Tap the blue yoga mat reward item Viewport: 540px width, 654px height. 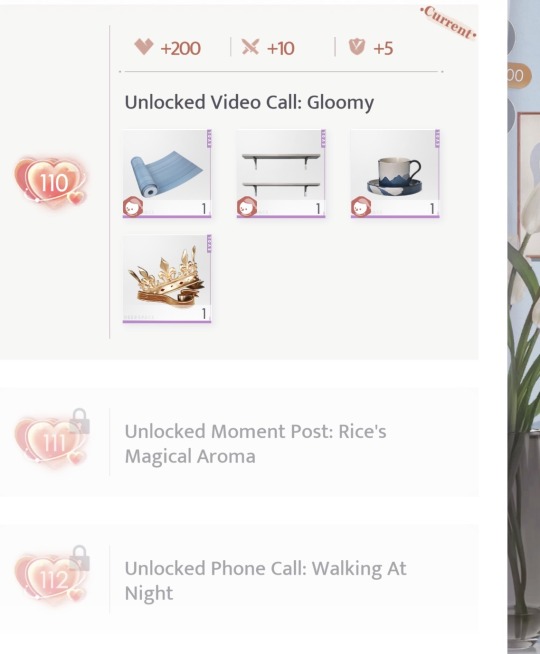[x=167, y=174]
